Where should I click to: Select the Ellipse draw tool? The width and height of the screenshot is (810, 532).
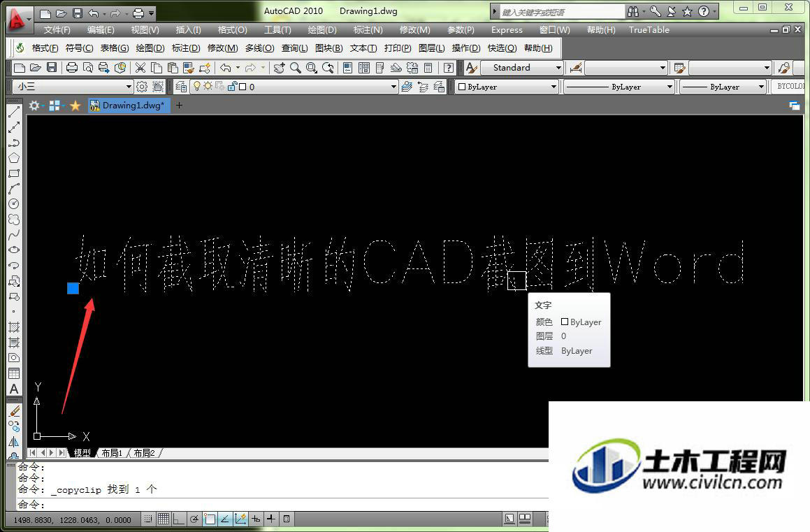[14, 250]
